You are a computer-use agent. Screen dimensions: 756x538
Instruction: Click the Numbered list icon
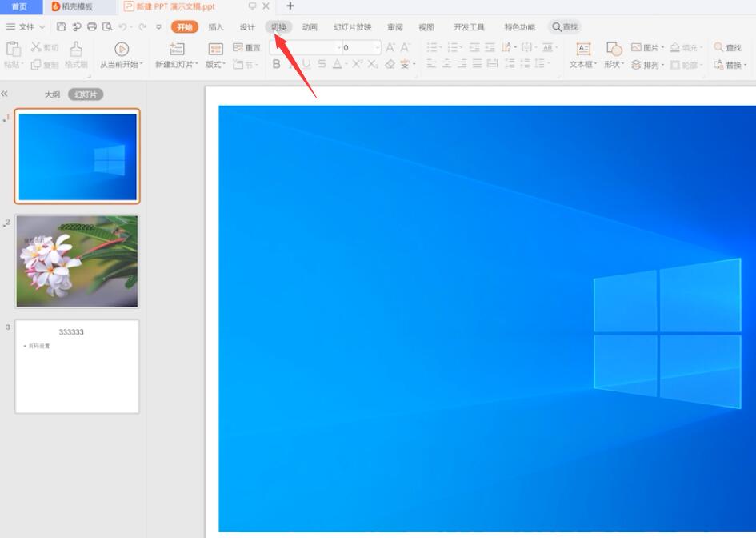pyautogui.click(x=452, y=46)
